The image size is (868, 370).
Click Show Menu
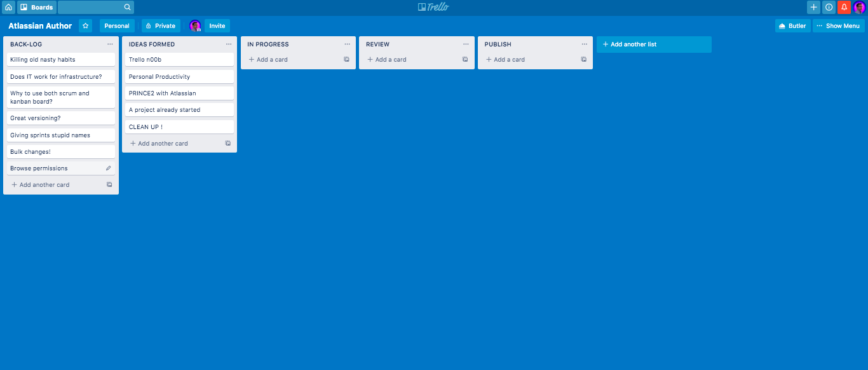coord(839,26)
